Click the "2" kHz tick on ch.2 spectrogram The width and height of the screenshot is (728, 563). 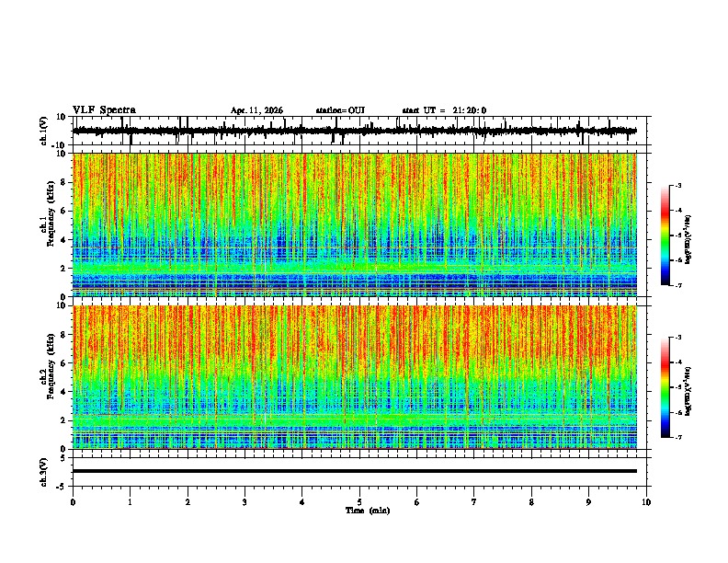coord(64,420)
